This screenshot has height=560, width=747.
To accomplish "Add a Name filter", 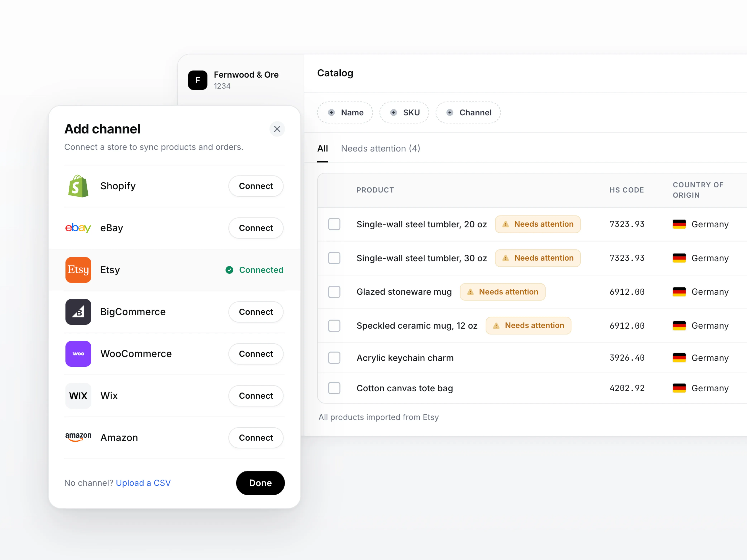I will coord(345,113).
